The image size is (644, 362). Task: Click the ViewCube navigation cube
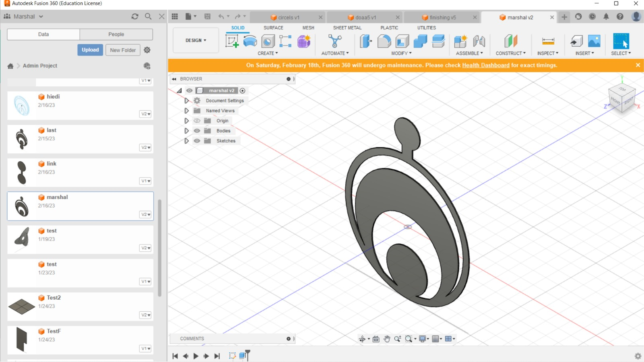click(621, 98)
